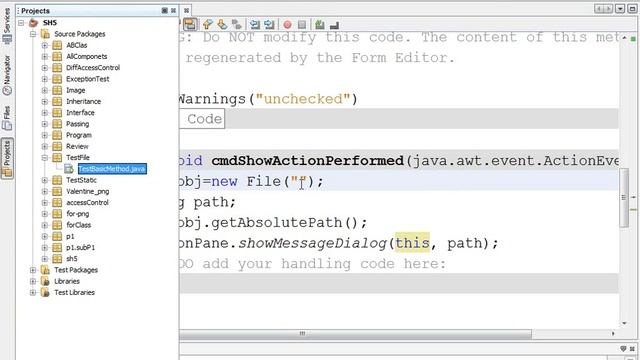Select the Review package label
The image size is (640, 360).
[x=77, y=146]
